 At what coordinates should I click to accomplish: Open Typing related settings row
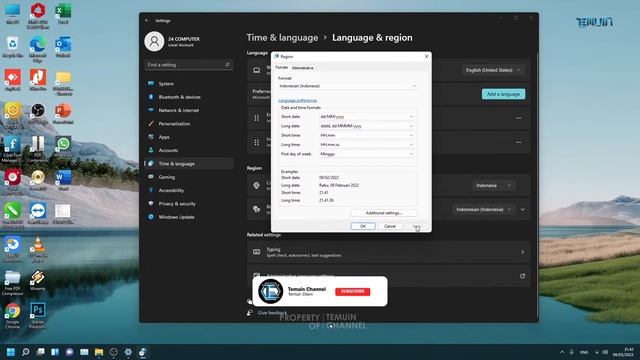(389, 252)
